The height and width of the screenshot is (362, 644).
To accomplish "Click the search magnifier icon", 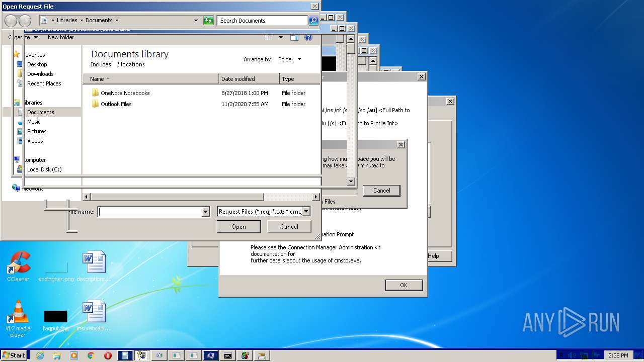I will click(x=313, y=21).
